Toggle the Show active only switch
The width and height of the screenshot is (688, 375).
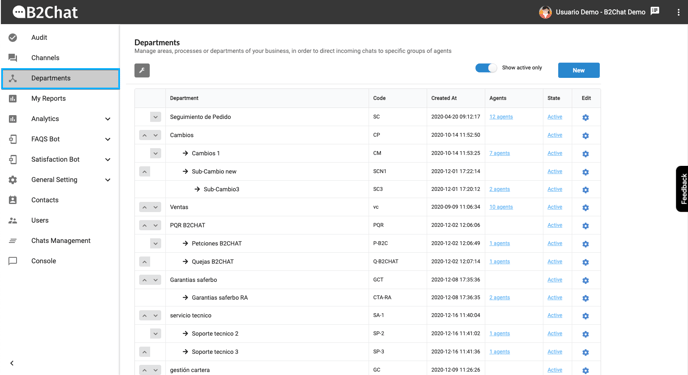tap(486, 68)
